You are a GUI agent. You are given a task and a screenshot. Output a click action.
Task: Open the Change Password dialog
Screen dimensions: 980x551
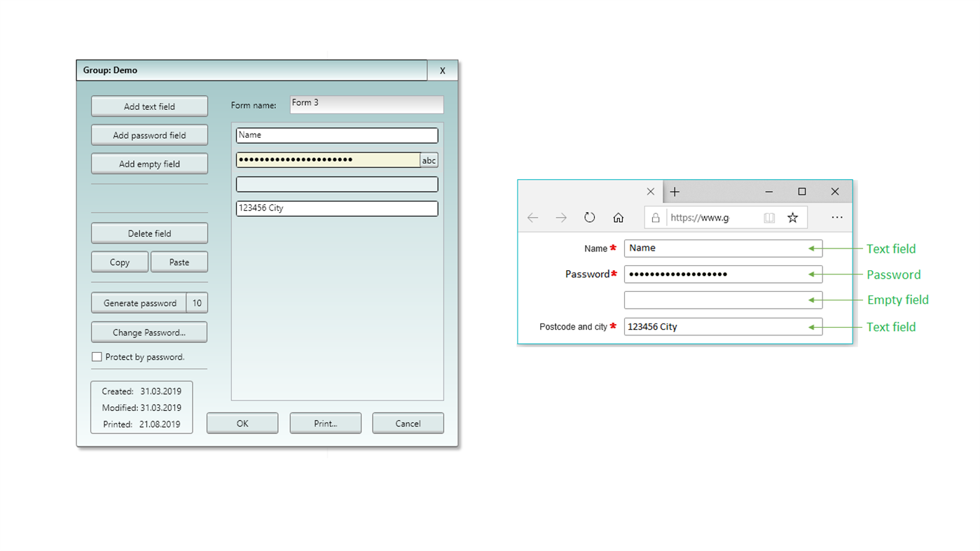[x=149, y=332]
